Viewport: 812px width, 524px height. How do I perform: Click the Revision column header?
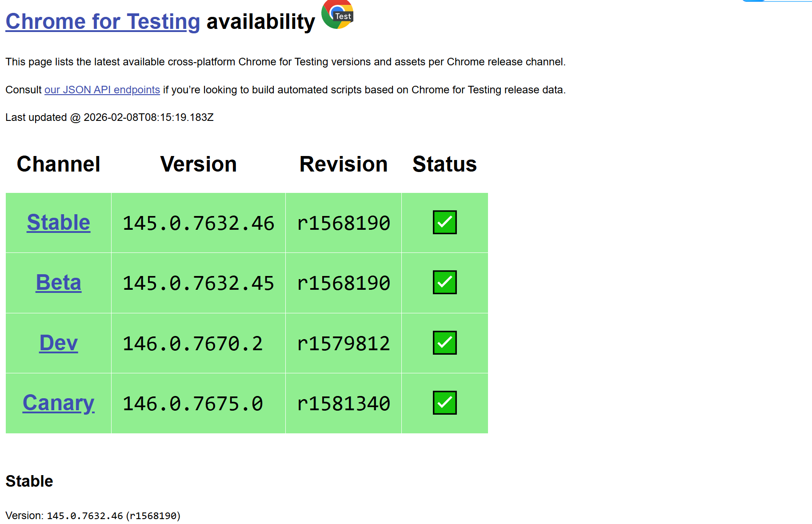pos(343,164)
